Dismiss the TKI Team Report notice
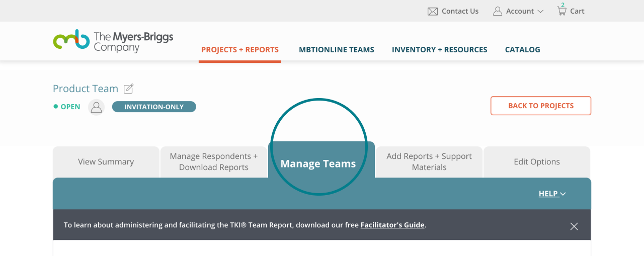 click(574, 226)
